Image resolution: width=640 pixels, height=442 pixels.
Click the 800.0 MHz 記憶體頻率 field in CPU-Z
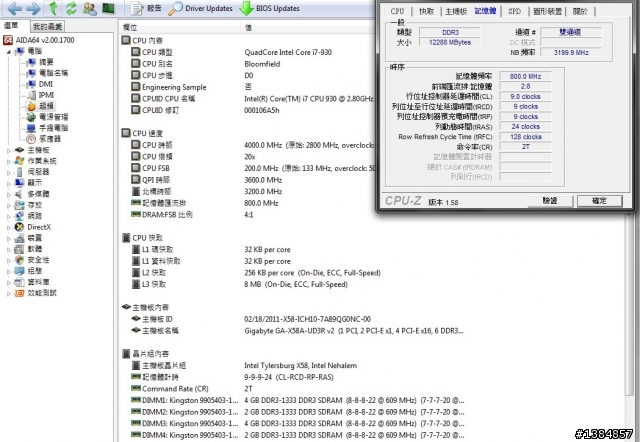tap(525, 76)
